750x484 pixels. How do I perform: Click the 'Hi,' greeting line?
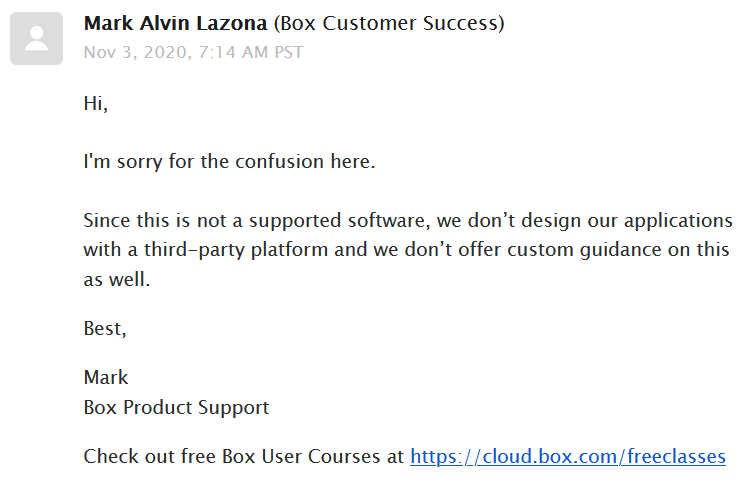(96, 103)
